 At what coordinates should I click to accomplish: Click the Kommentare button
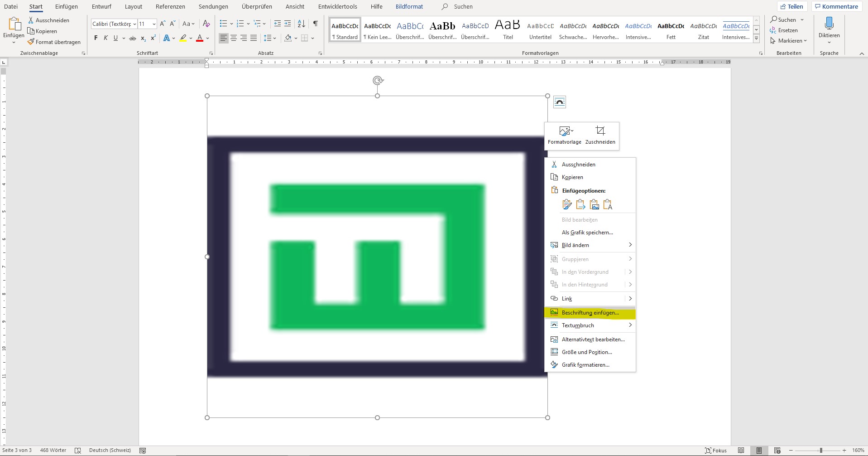(x=836, y=6)
